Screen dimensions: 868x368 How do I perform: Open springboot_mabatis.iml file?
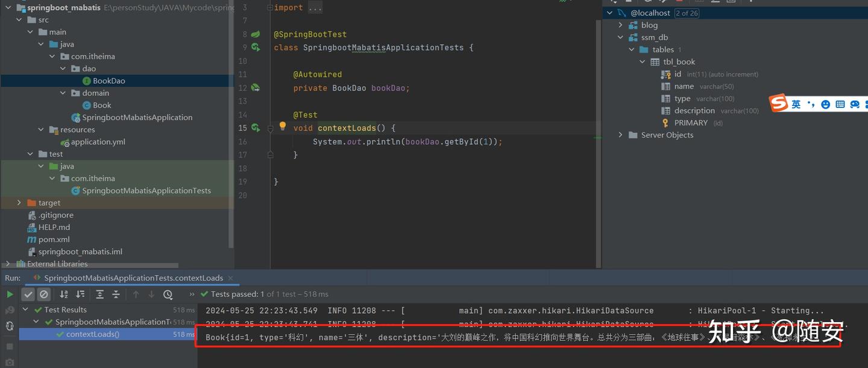pos(80,252)
